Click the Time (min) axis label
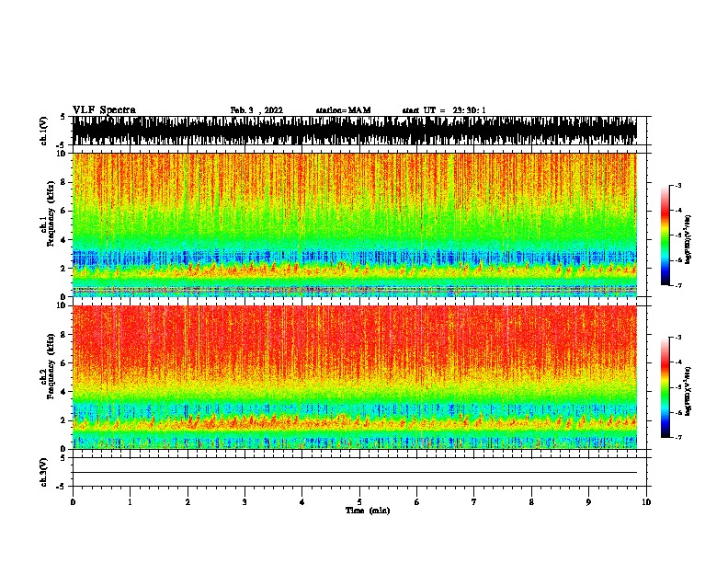Viewport: 728px width, 563px height. click(368, 511)
